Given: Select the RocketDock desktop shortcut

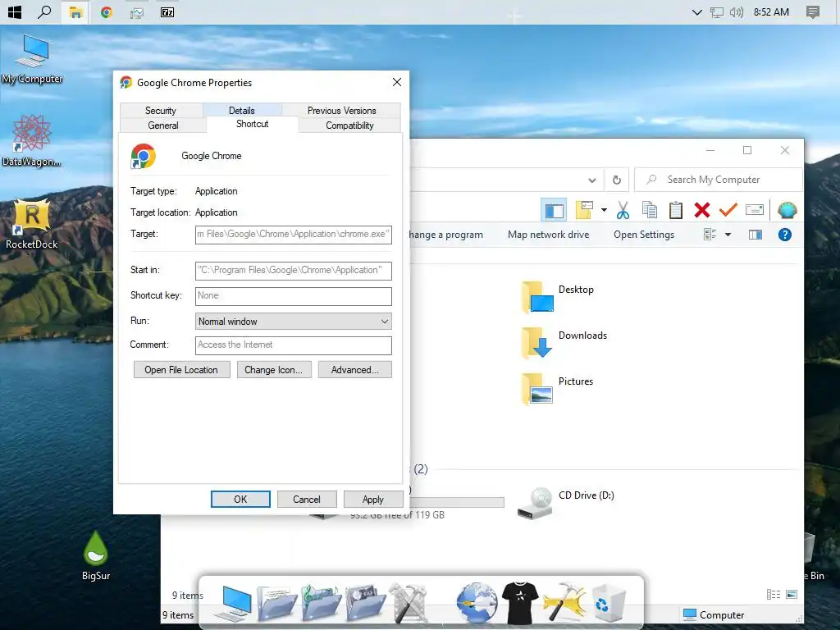Looking at the screenshot, I should 32,224.
